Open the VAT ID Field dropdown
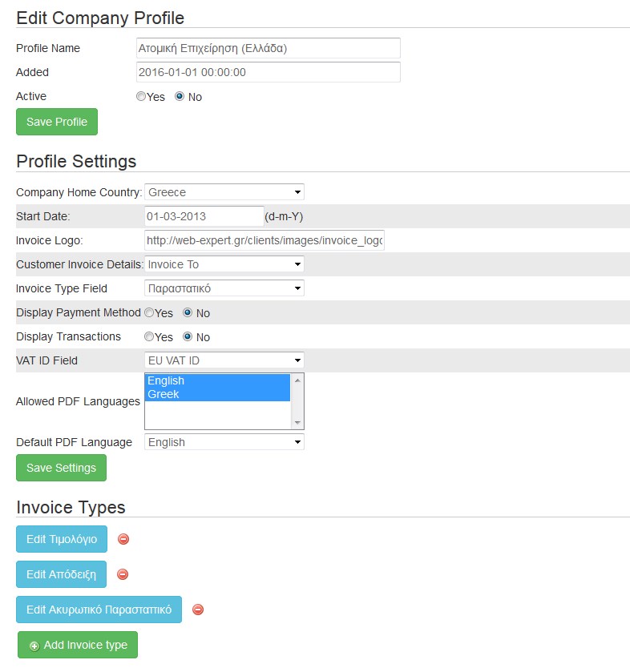The image size is (630, 672). (x=224, y=360)
